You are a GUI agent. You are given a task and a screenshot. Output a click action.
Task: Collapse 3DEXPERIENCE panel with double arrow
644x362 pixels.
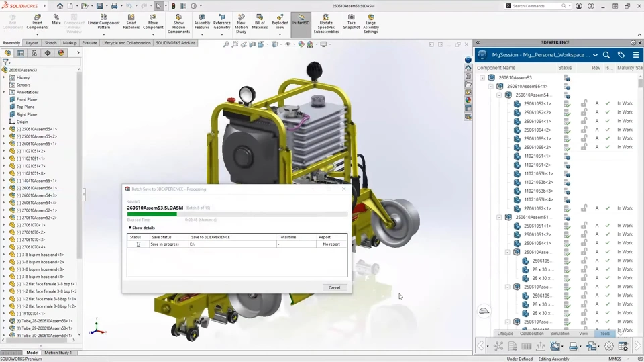tap(478, 42)
